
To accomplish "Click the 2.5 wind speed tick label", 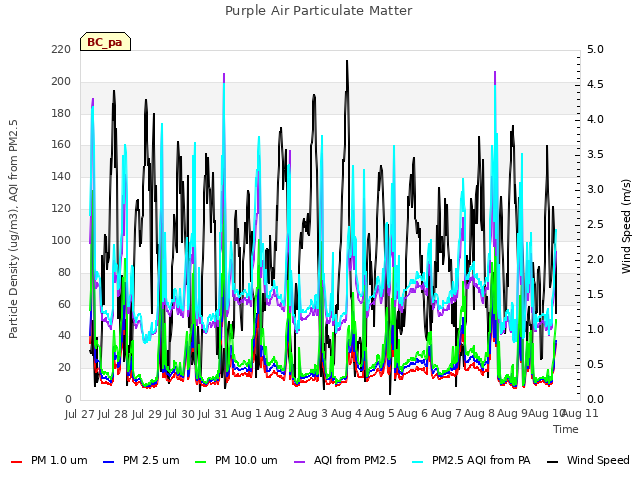I will coord(595,224).
